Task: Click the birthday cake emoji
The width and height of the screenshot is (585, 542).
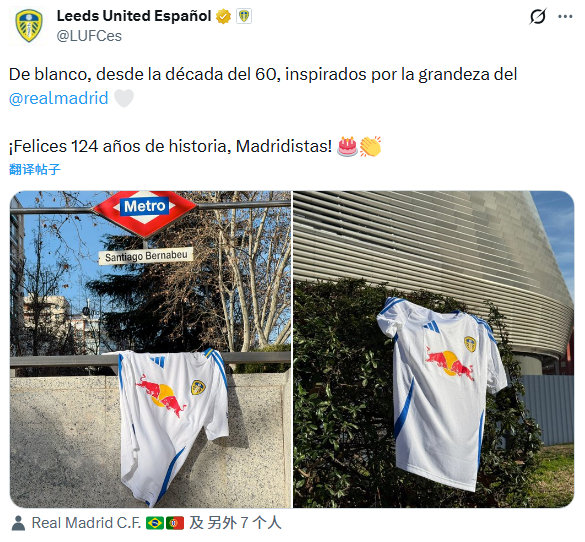Action: [x=347, y=146]
